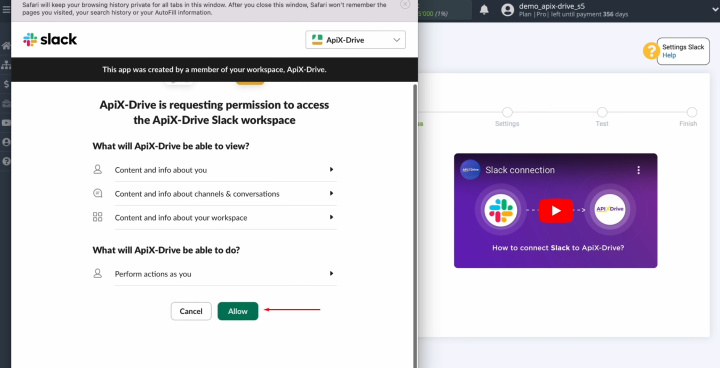Click the Cancel button
The height and width of the screenshot is (368, 720).
click(x=191, y=311)
